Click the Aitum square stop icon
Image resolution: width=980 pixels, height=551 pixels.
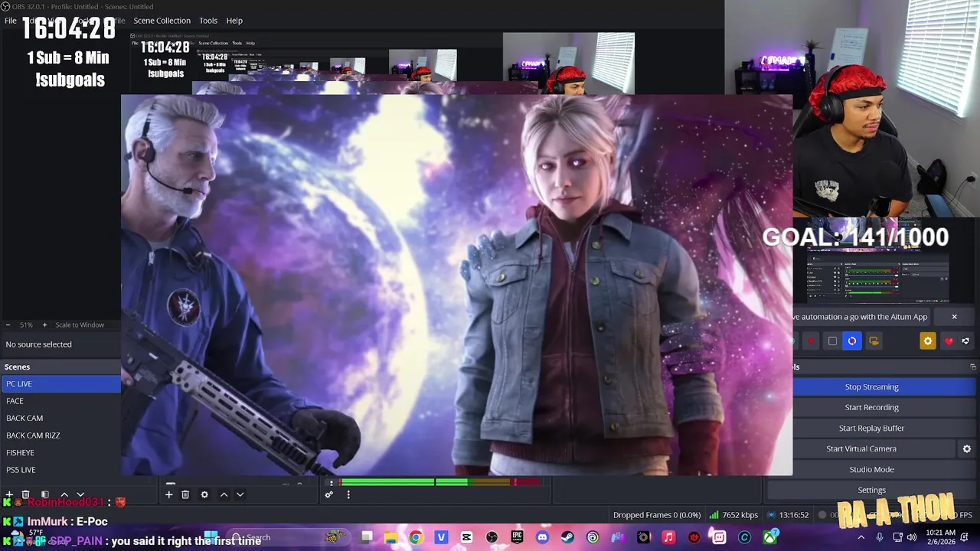coord(832,341)
